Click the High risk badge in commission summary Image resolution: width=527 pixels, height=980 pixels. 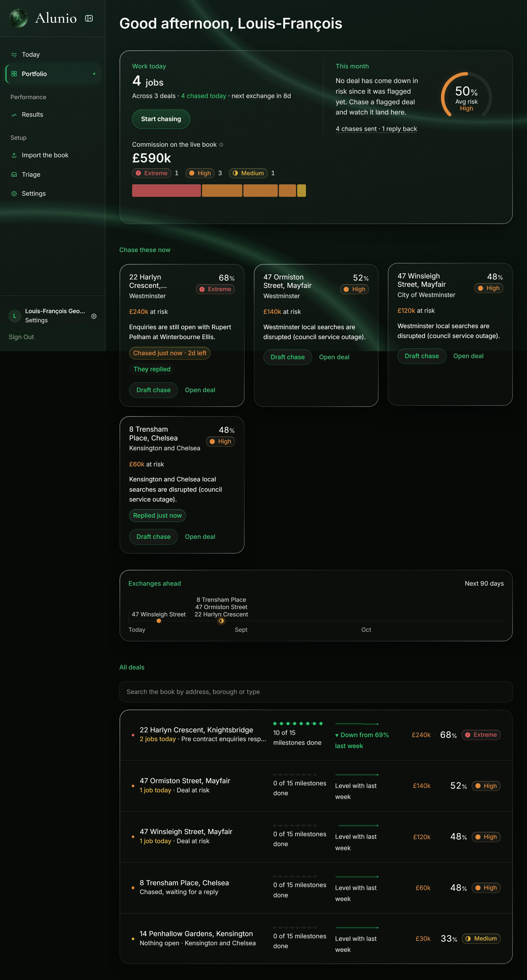(x=200, y=173)
